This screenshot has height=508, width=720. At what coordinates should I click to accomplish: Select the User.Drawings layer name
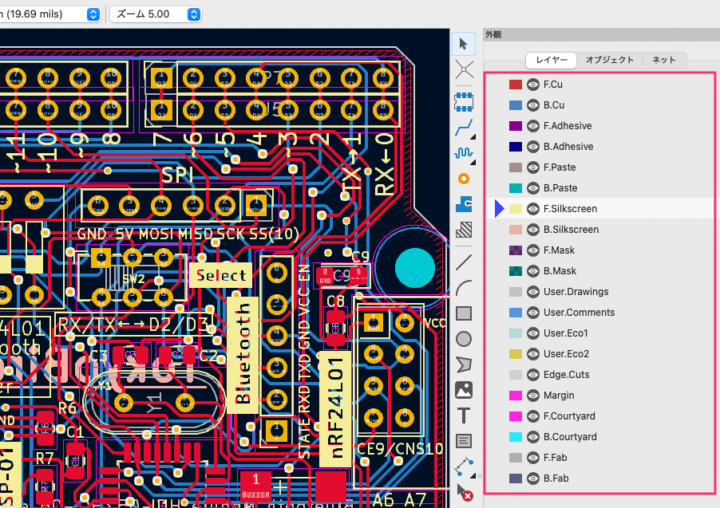point(573,292)
